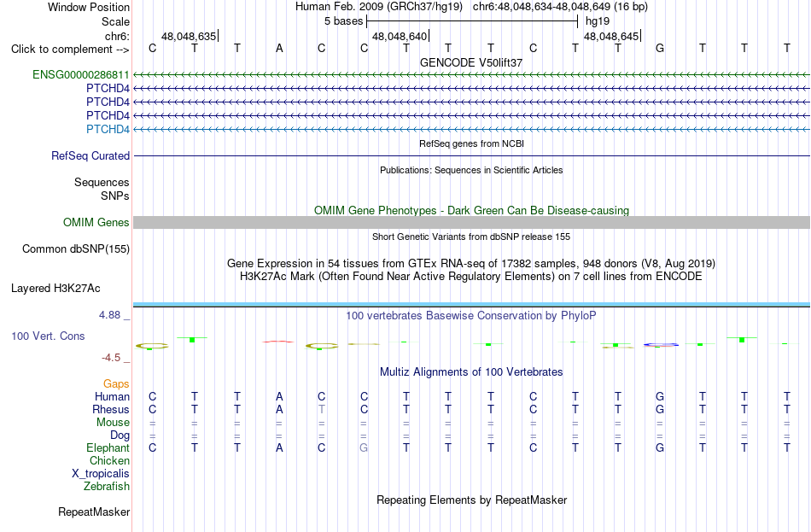
Task: Click the Sequences label of Publications track
Action: [102, 182]
